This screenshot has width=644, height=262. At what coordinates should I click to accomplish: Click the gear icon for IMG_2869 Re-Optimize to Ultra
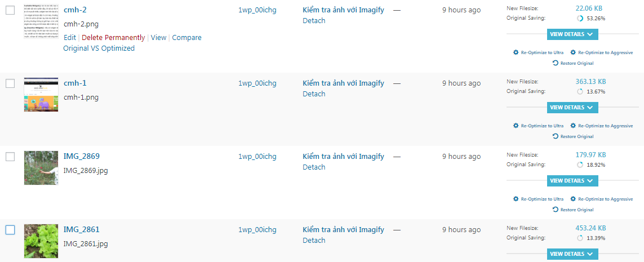(x=516, y=199)
